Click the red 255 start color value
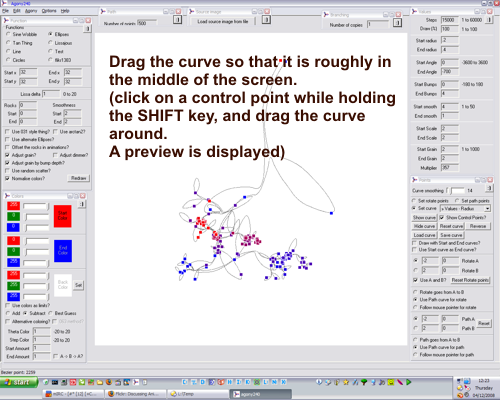The image size is (500, 400). click(x=13, y=205)
